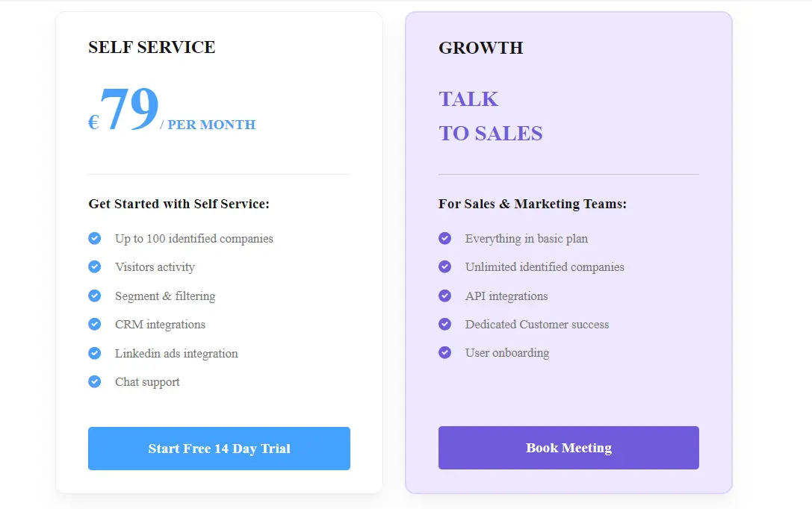Select the Chat support checkmark icon
This screenshot has height=509, width=812.
(95, 381)
